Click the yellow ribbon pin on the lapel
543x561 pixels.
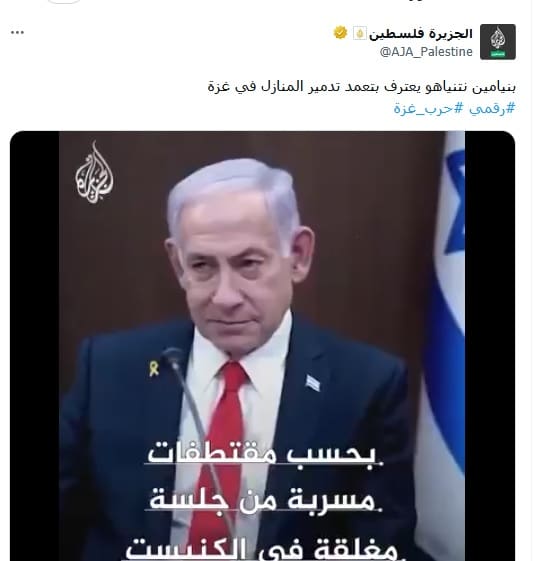[154, 368]
